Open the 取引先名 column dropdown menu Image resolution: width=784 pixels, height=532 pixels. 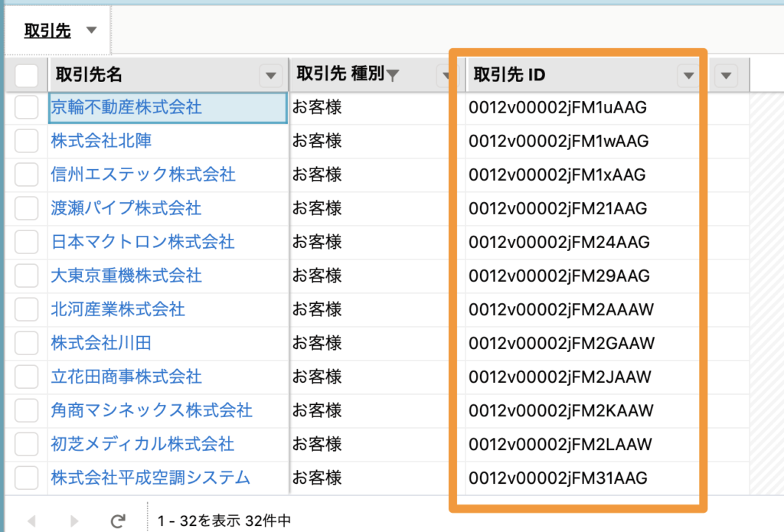click(271, 76)
